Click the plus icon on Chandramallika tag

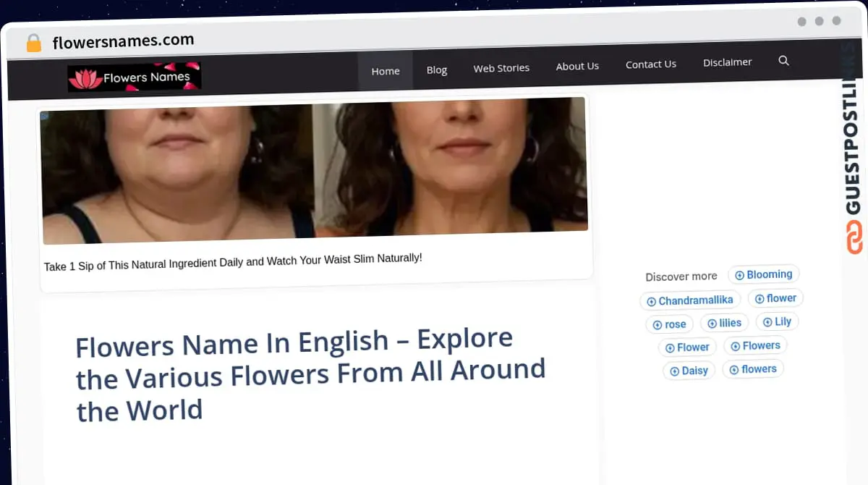(651, 301)
